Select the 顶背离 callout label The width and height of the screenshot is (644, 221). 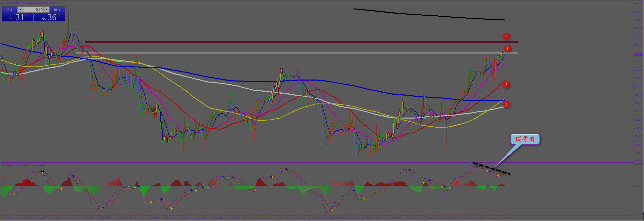click(525, 139)
